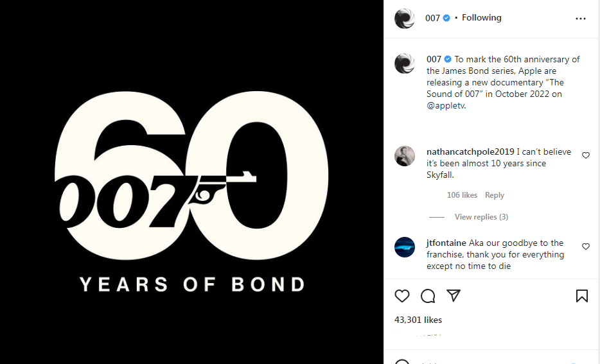
Task: Open the three-dot more options menu
Action: [581, 19]
